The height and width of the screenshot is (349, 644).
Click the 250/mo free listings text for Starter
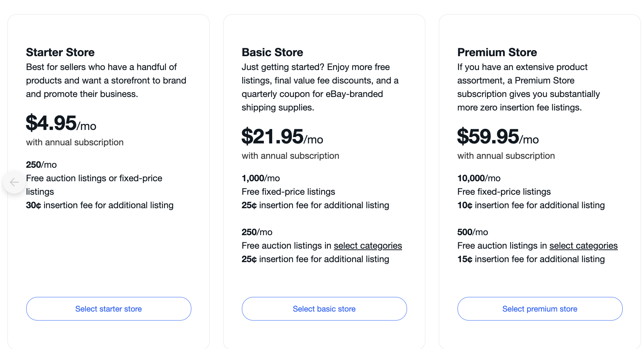[41, 164]
